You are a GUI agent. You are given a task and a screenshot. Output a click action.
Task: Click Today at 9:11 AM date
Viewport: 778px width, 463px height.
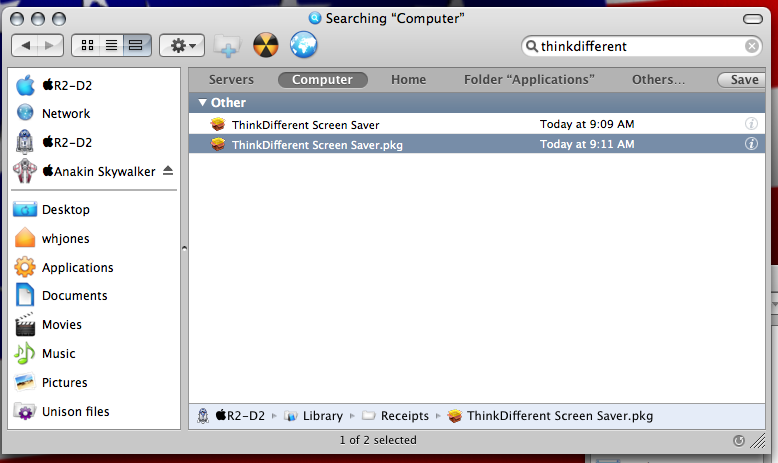pos(587,144)
